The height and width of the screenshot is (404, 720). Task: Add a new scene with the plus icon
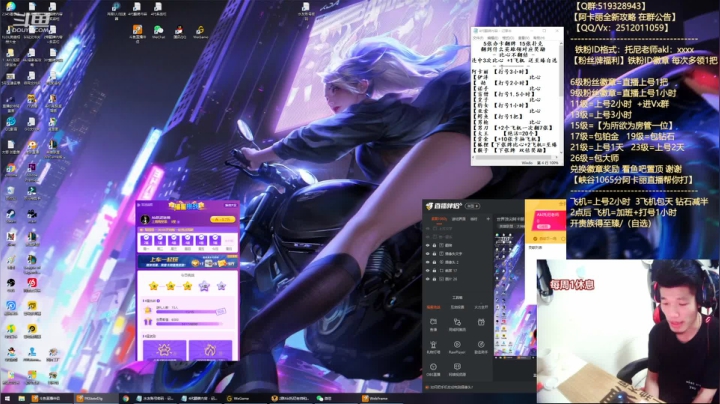[488, 219]
